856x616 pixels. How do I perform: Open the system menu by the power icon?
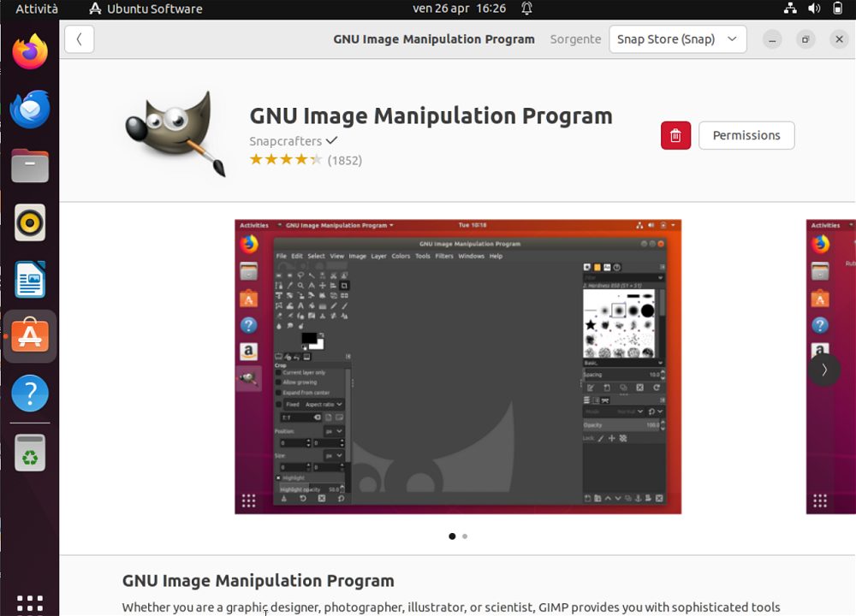[x=836, y=9]
